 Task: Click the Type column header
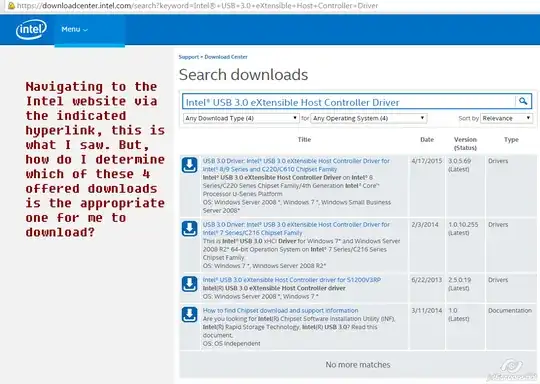pyautogui.click(x=511, y=139)
